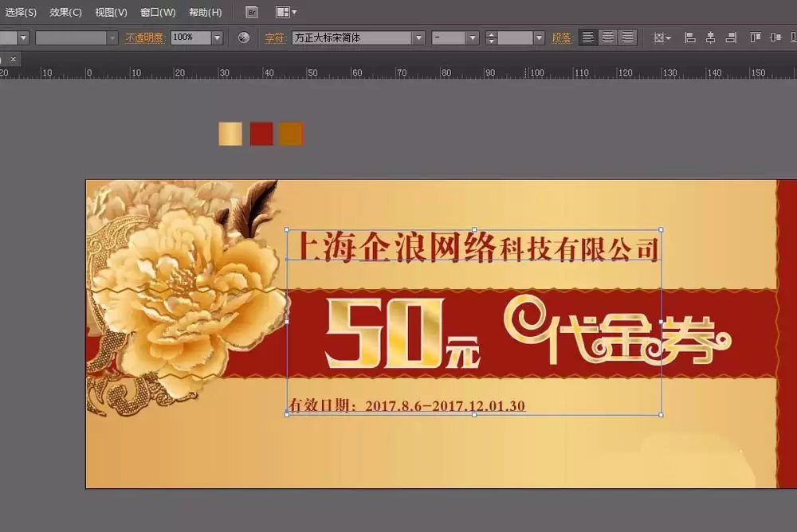This screenshot has width=797, height=532.
Task: Click the recolor artwork wheel icon
Action: [243, 37]
